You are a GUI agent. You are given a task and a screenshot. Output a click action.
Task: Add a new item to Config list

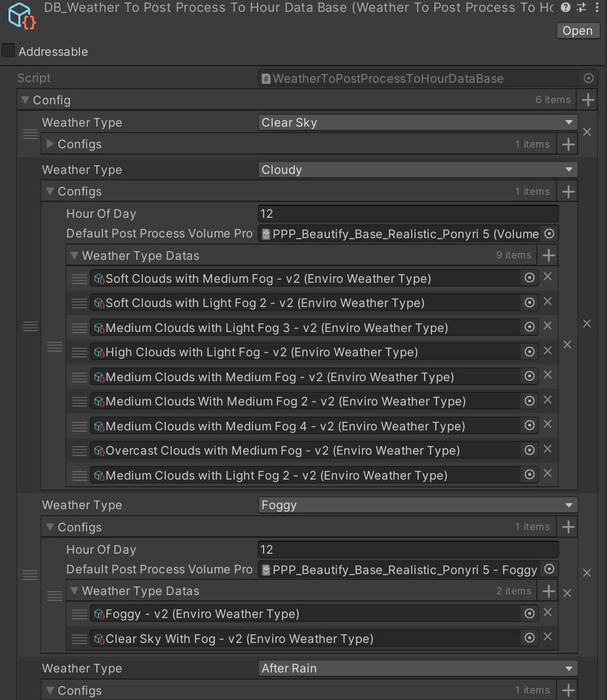tap(588, 100)
